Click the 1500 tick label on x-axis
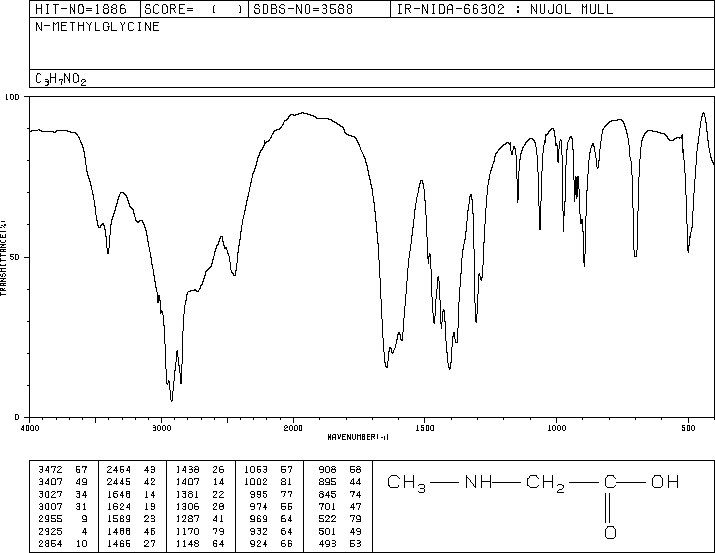The height and width of the screenshot is (553, 715). click(x=425, y=428)
